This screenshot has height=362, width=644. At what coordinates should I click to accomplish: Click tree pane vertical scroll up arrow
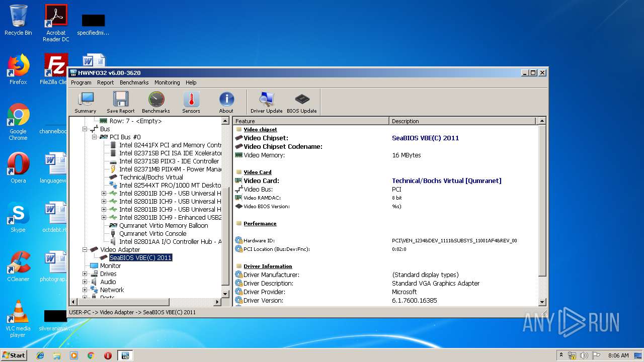[x=225, y=121]
